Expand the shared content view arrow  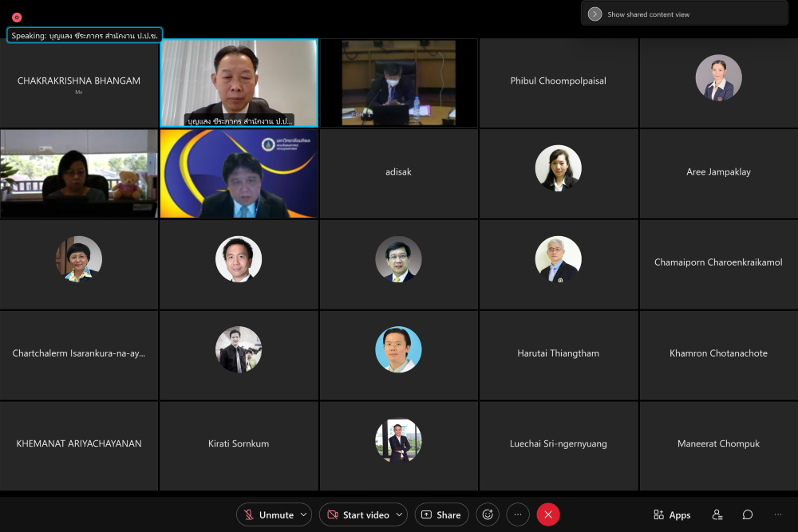point(595,14)
